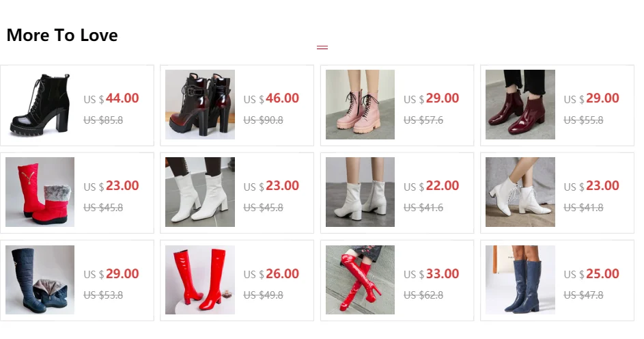This screenshot has width=644, height=339.
Task: Click the US $33.00 price
Action: point(431,274)
